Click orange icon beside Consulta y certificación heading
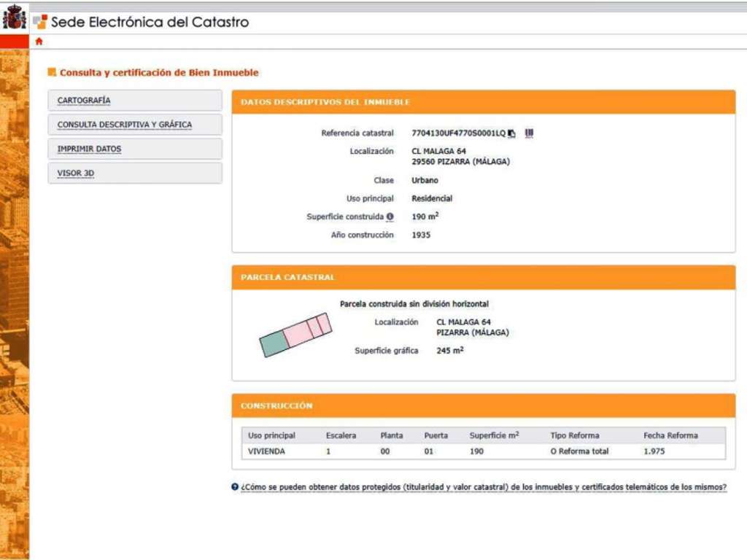The width and height of the screenshot is (747, 560). (52, 72)
